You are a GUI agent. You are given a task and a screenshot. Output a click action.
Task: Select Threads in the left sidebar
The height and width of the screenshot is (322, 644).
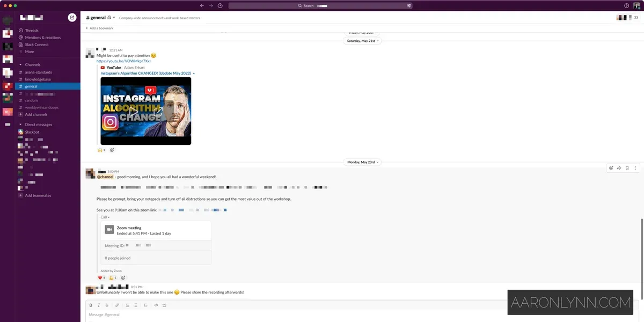pyautogui.click(x=31, y=30)
